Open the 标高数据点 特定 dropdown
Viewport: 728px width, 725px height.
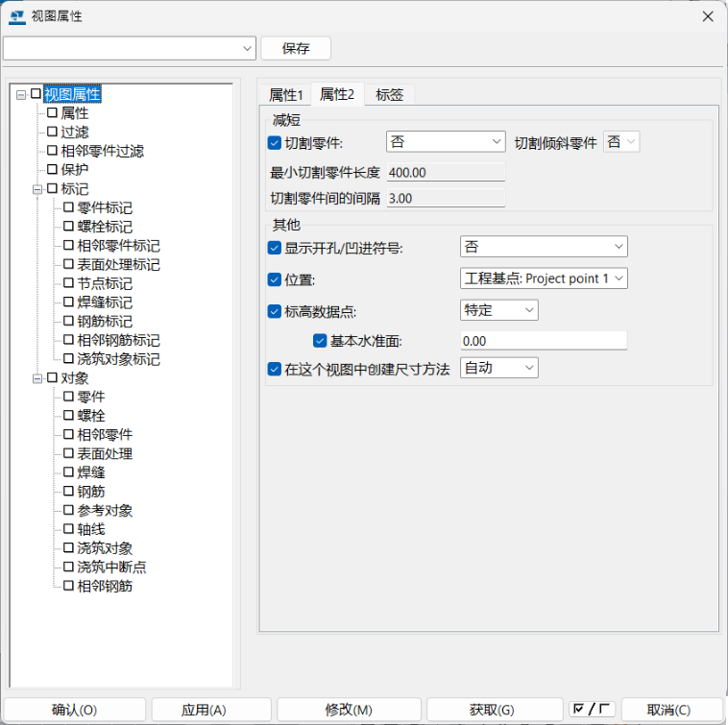tap(499, 310)
